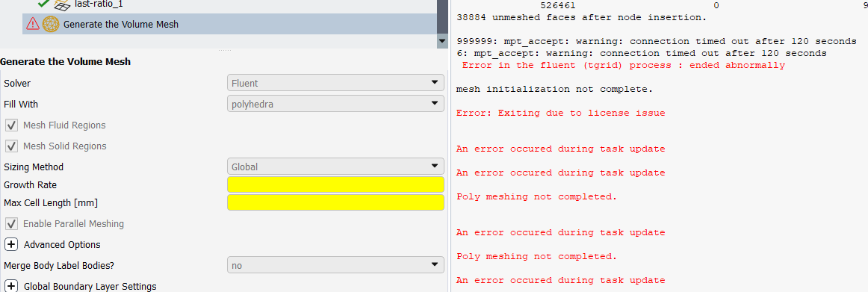The width and height of the screenshot is (868, 292).
Task: Click the plus icon for Global Boundary Layer Settings
Action: pyautogui.click(x=11, y=286)
